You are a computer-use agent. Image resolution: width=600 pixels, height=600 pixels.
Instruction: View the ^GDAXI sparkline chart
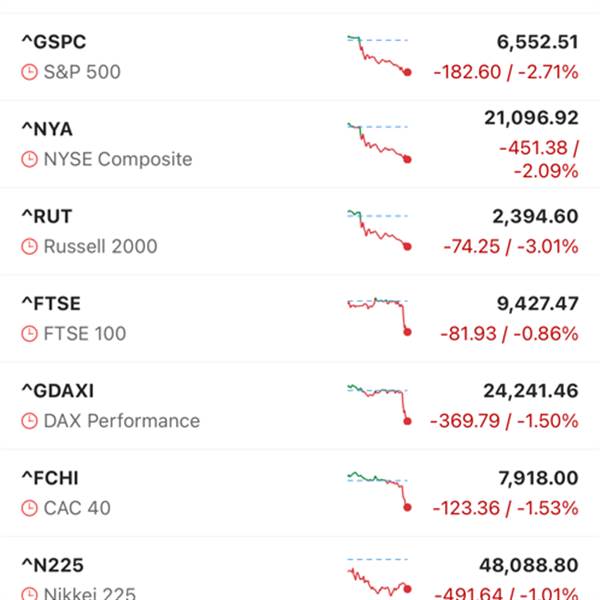(x=378, y=402)
